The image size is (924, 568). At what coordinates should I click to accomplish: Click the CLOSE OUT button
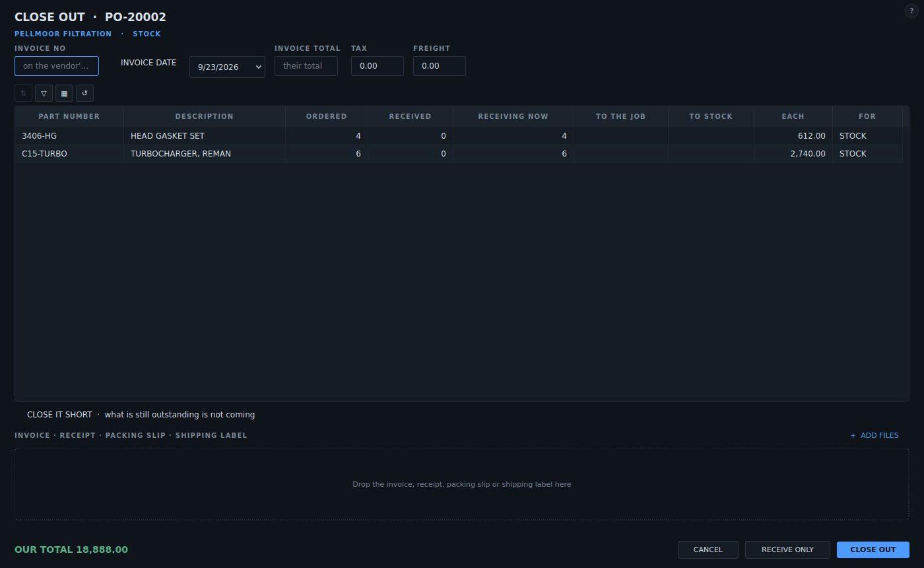[x=873, y=550]
